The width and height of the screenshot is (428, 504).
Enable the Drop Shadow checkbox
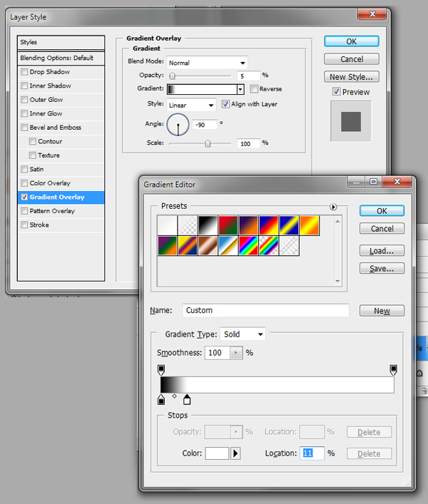[24, 72]
